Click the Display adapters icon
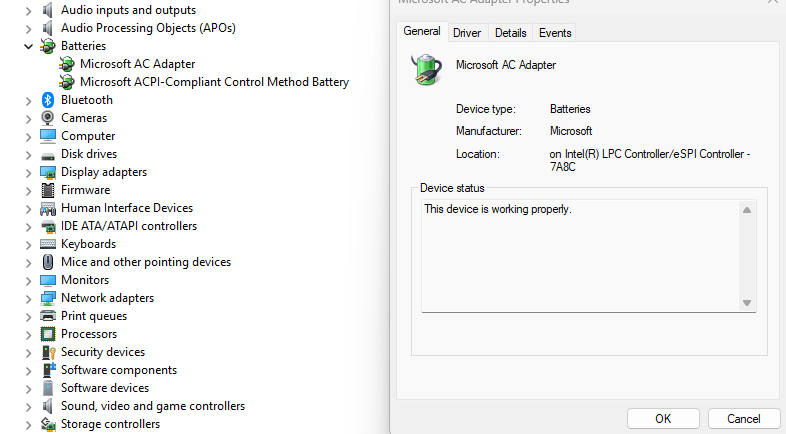The width and height of the screenshot is (786, 434). (48, 172)
